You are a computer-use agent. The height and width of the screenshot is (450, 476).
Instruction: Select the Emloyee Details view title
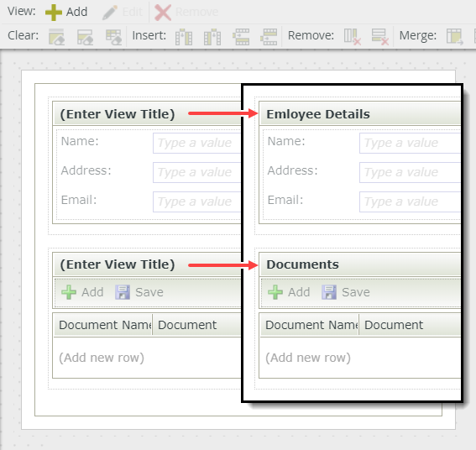point(318,114)
